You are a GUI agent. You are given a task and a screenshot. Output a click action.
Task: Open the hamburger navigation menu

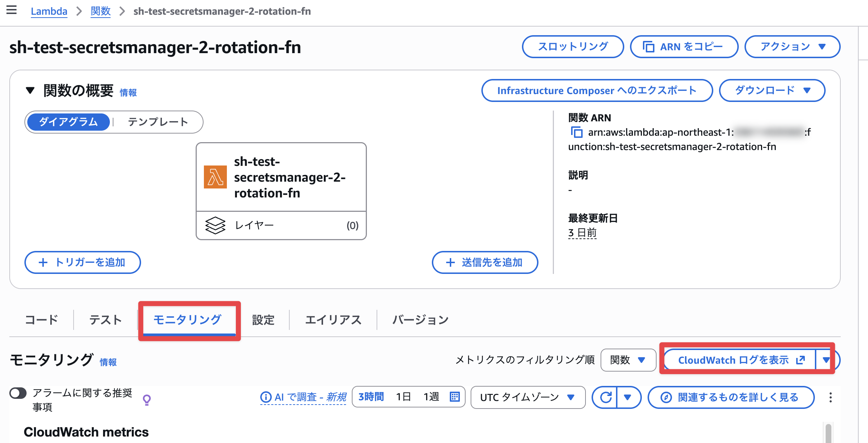click(x=11, y=10)
